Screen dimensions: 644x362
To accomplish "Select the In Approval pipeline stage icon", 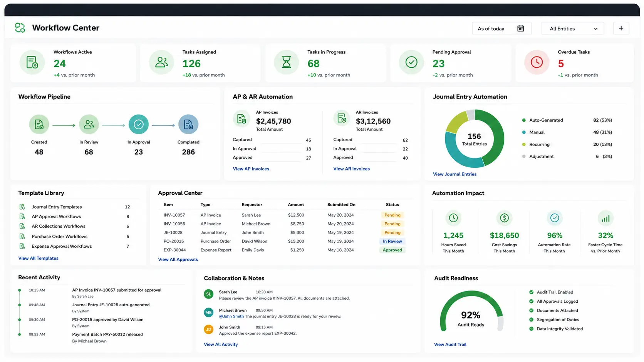I will [139, 125].
